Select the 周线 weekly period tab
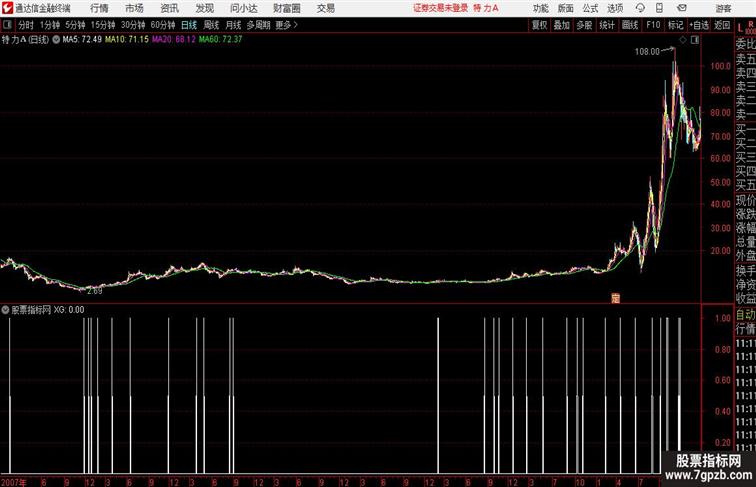Viewport: 756px width, 487px height. pyautogui.click(x=211, y=25)
